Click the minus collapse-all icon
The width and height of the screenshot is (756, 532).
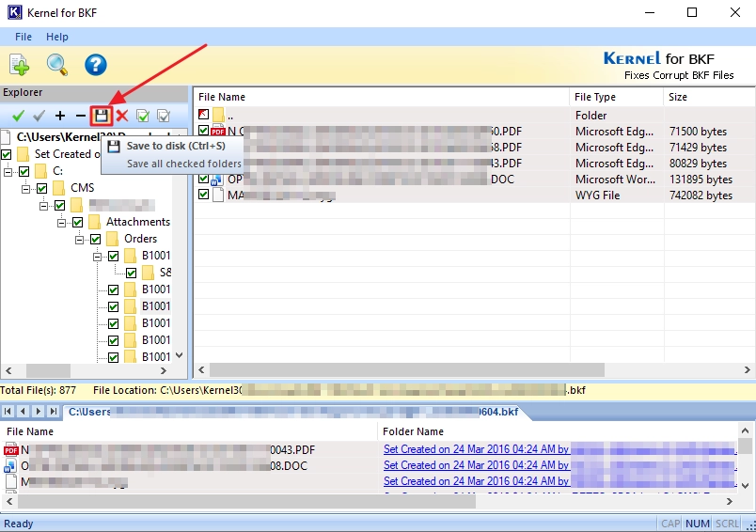81,116
